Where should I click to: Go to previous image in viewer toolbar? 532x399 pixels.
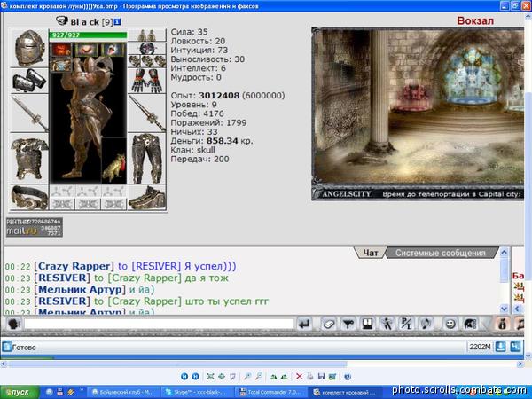click(x=184, y=376)
